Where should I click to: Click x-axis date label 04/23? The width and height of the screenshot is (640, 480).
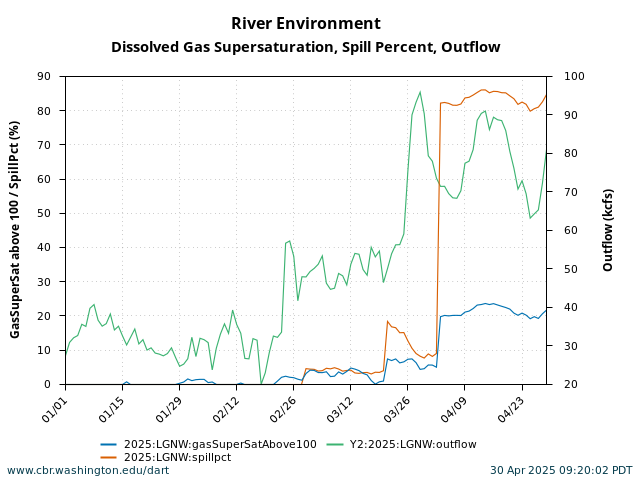tap(511, 409)
